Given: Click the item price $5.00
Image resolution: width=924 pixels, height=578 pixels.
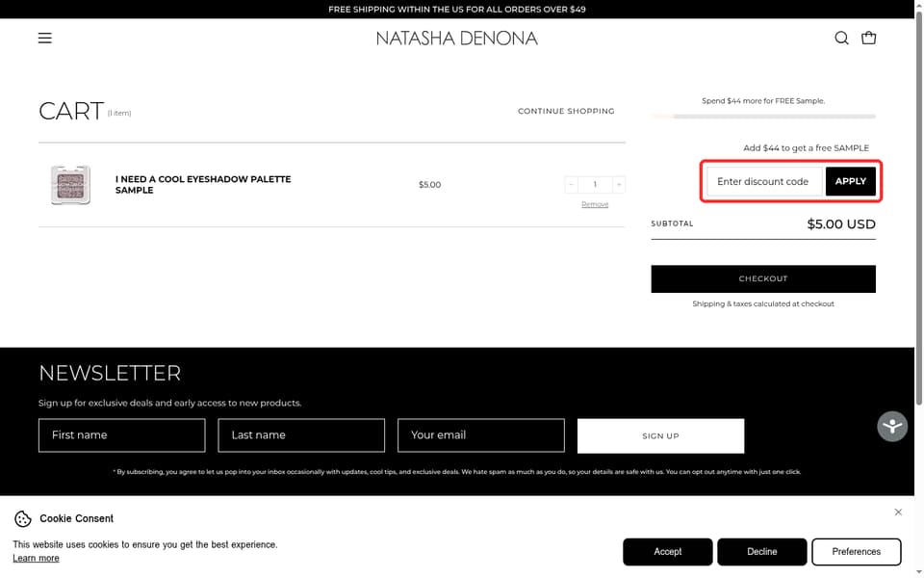Looking at the screenshot, I should click(429, 185).
